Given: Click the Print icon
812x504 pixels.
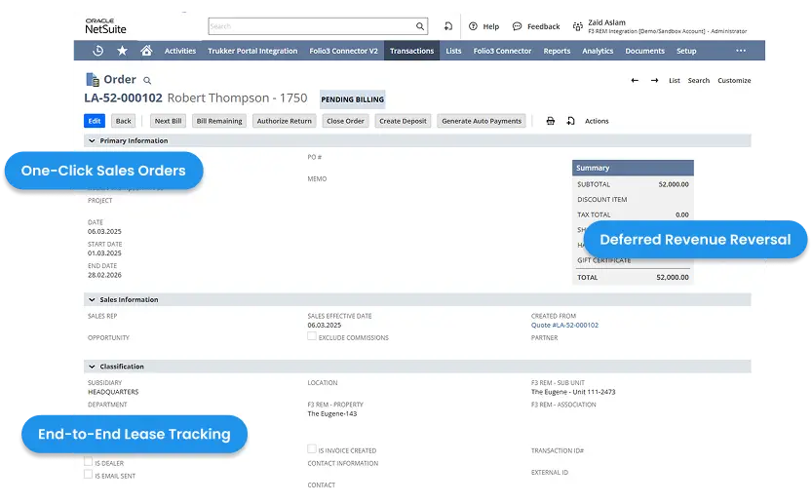Looking at the screenshot, I should [x=551, y=121].
